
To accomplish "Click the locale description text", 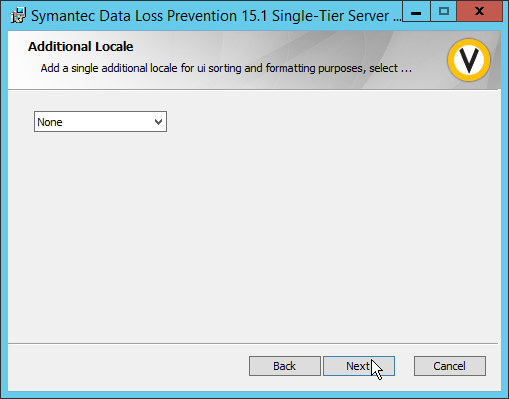I will pos(226,68).
